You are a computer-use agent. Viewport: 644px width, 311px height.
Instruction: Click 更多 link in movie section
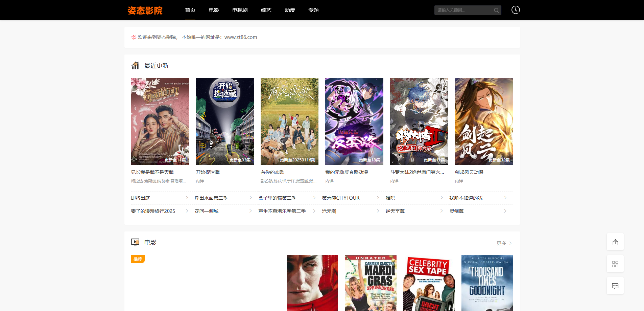[x=504, y=243]
